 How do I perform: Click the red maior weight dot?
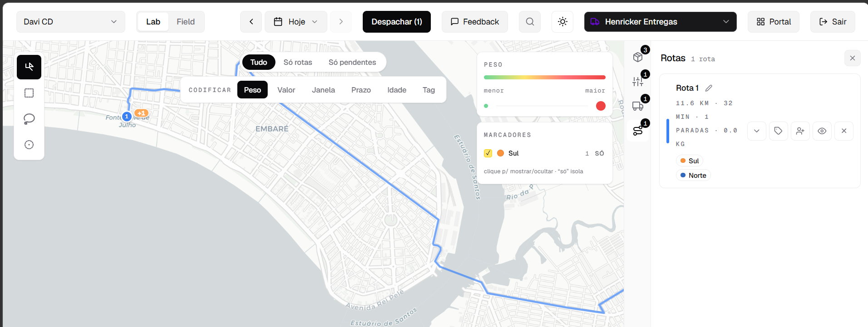(601, 106)
